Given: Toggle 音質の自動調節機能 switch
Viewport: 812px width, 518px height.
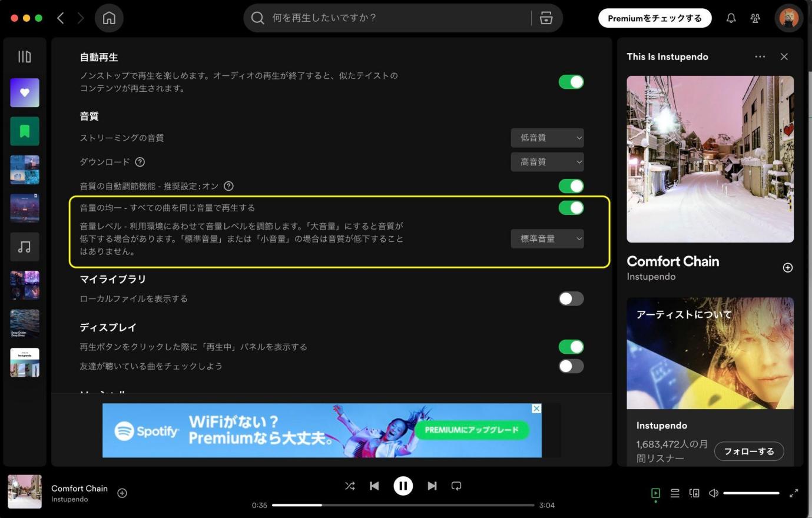Looking at the screenshot, I should (571, 186).
